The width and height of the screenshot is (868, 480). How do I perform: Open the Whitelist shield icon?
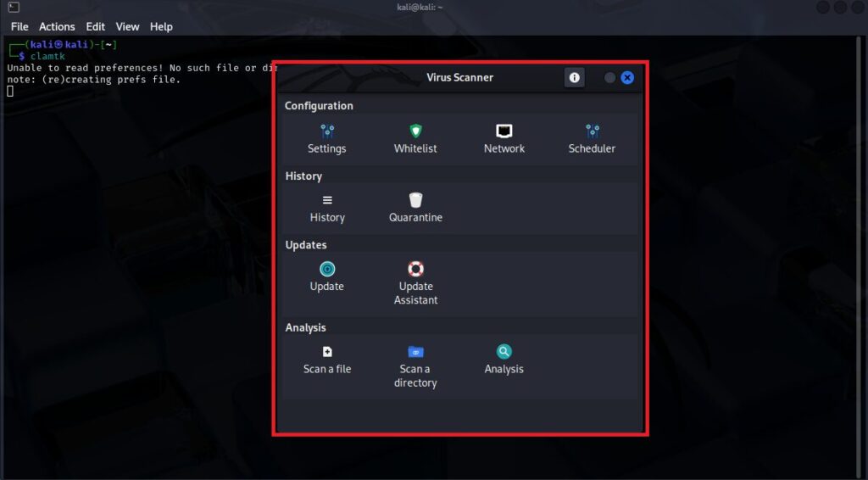(x=415, y=132)
